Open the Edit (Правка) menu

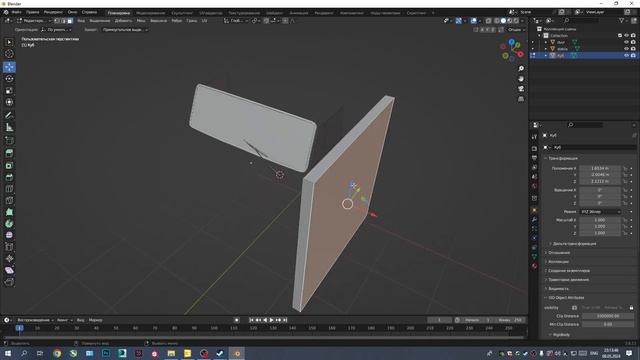pos(33,12)
